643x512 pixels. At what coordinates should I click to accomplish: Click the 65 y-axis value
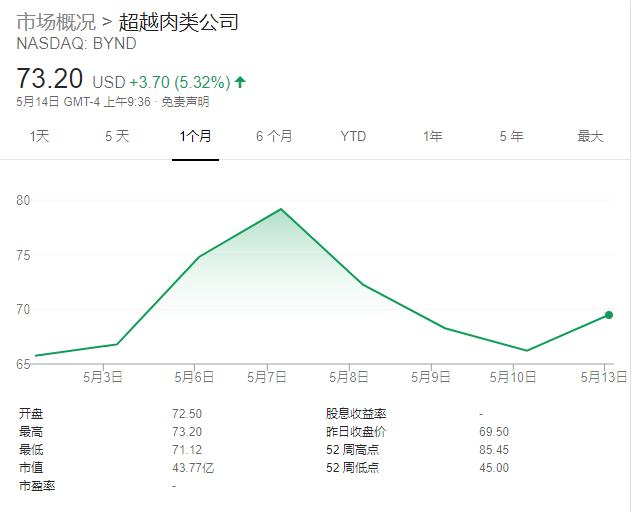click(23, 364)
